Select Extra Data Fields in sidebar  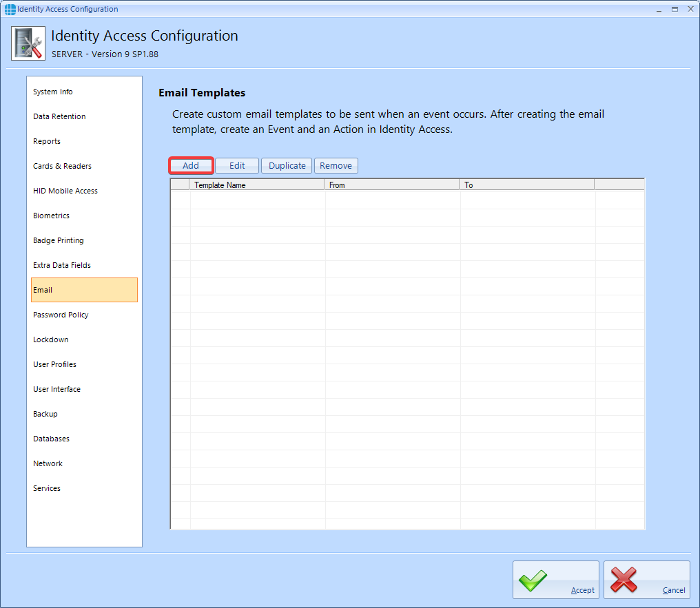point(84,265)
